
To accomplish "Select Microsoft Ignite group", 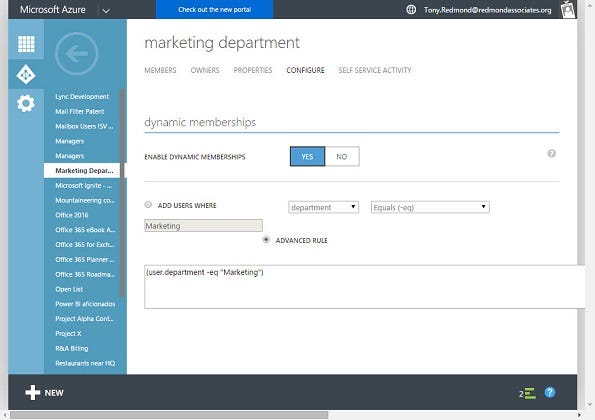I will coord(83,186).
